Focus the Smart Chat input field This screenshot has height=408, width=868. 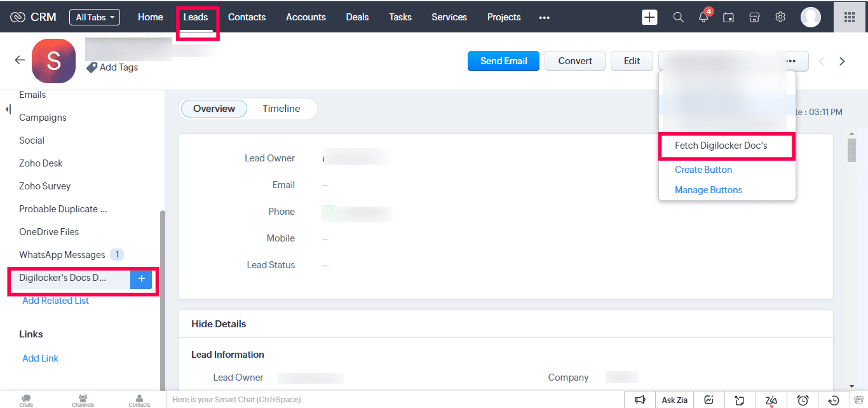pos(394,400)
